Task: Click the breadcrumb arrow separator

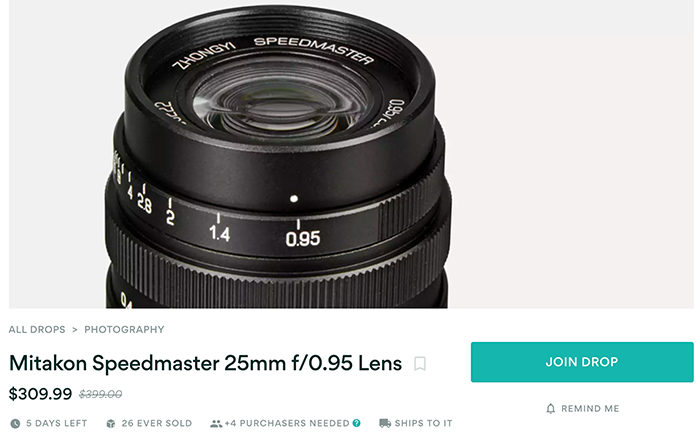Action: 75,330
